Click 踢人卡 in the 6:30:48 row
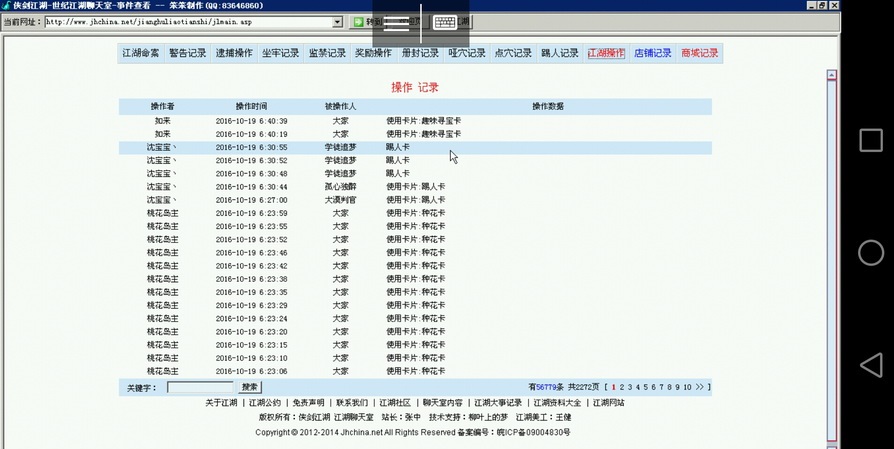The width and height of the screenshot is (894, 449). (x=397, y=173)
